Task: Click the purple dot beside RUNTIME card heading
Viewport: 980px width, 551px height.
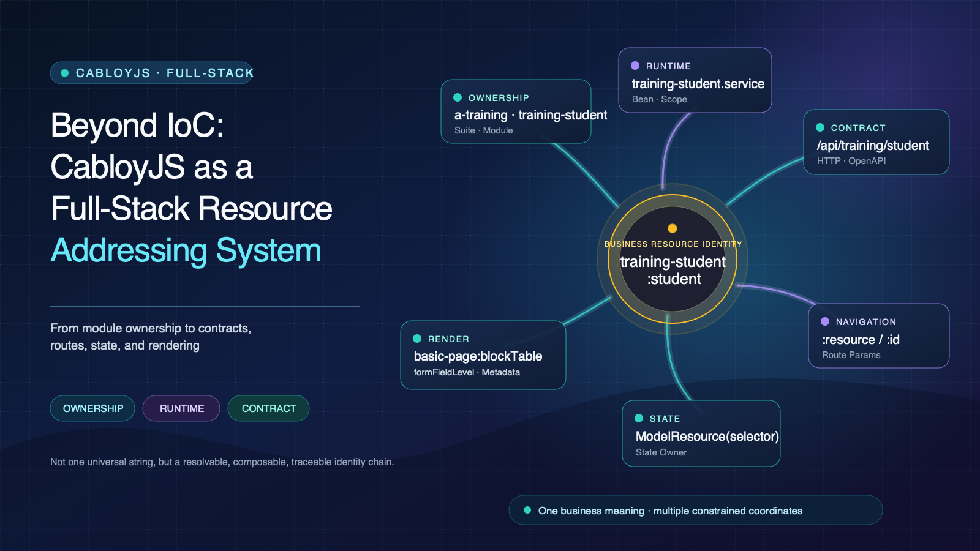Action: coord(635,66)
